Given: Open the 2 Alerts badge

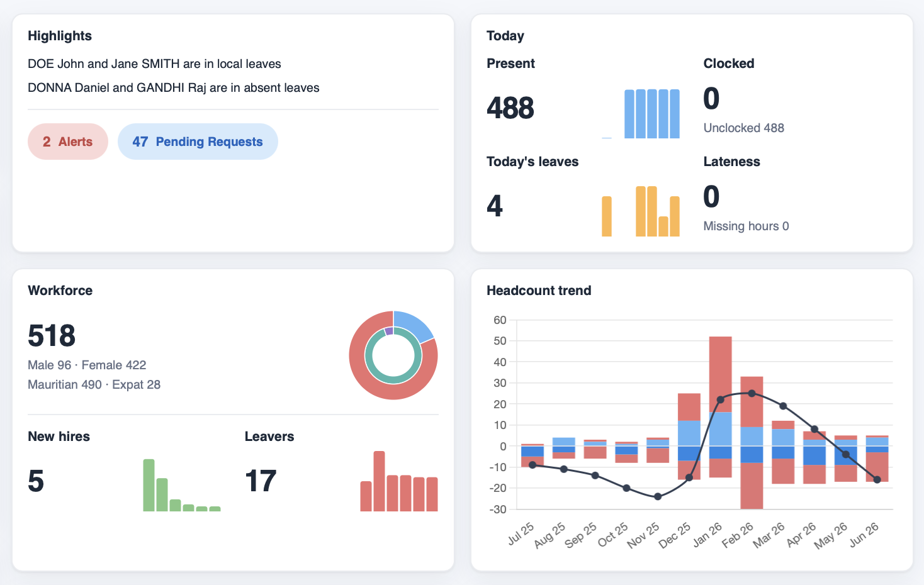Looking at the screenshot, I should pyautogui.click(x=68, y=142).
